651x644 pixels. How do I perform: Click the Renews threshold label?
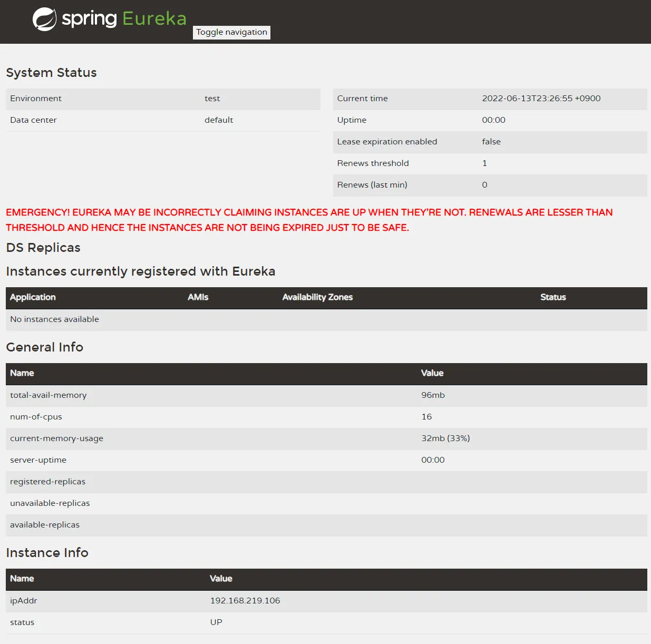(373, 163)
